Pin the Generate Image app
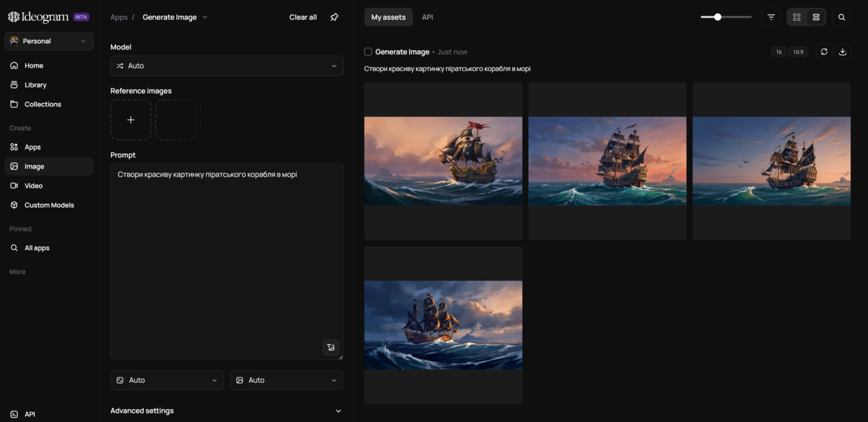 (334, 17)
